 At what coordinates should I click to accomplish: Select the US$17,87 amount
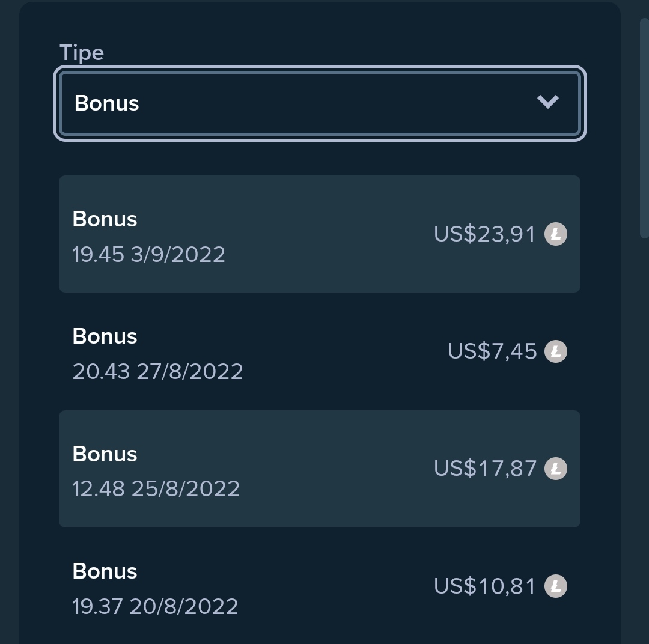pos(485,469)
